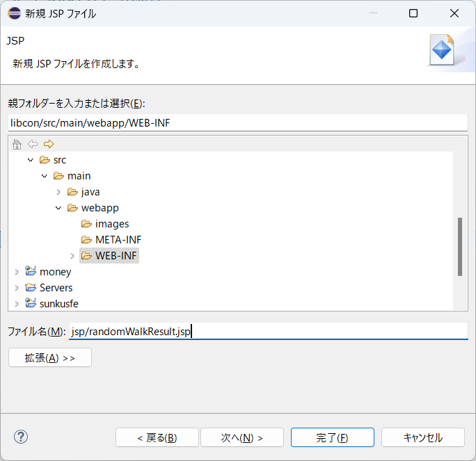The height and width of the screenshot is (461, 476).
Task: Expand the WEB-INF folder
Action: coord(72,256)
